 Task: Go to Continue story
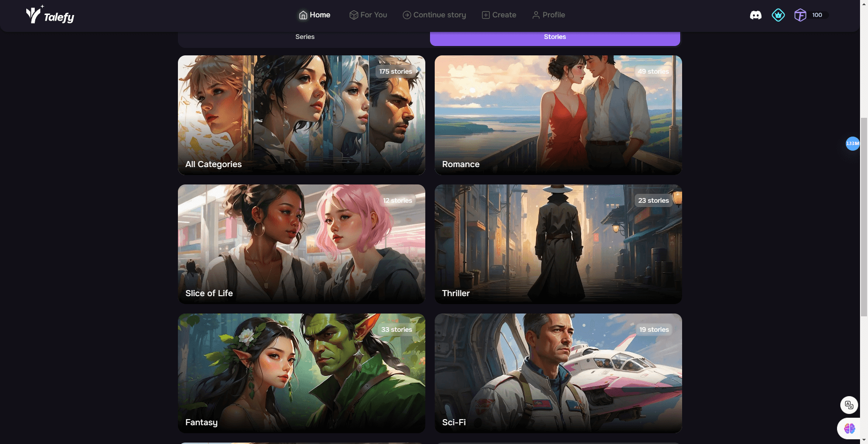(434, 15)
